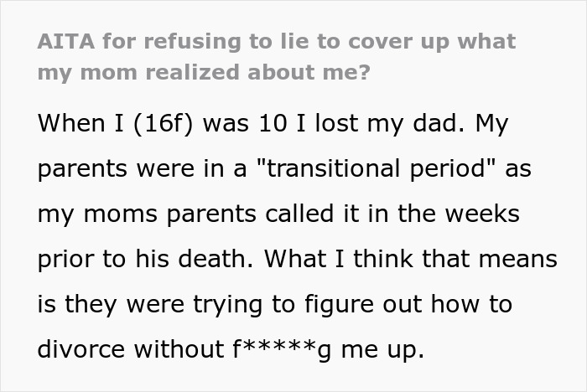The width and height of the screenshot is (587, 392).
Task: Click the words "moms parents called it"
Action: (x=214, y=214)
